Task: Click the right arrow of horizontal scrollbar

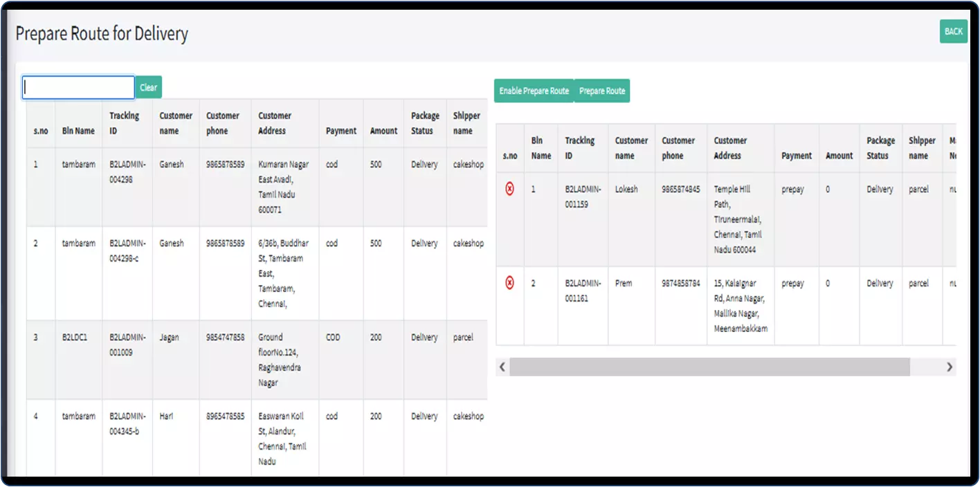Action: (x=949, y=367)
